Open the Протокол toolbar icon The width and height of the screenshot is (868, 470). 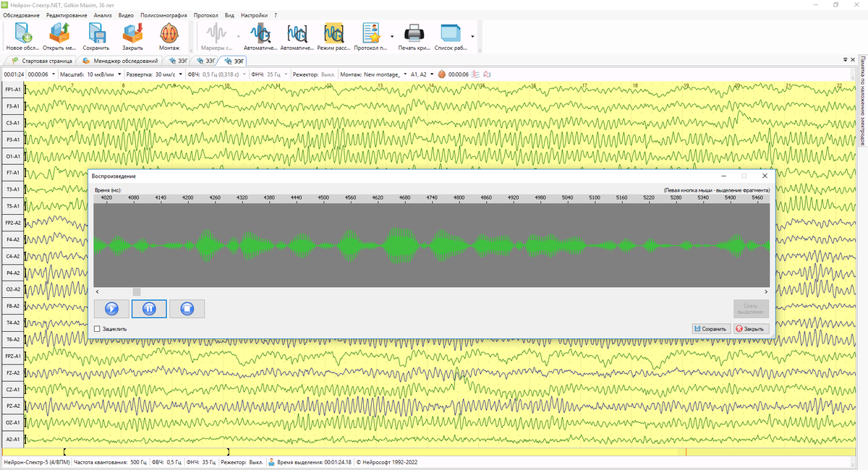coord(372,33)
